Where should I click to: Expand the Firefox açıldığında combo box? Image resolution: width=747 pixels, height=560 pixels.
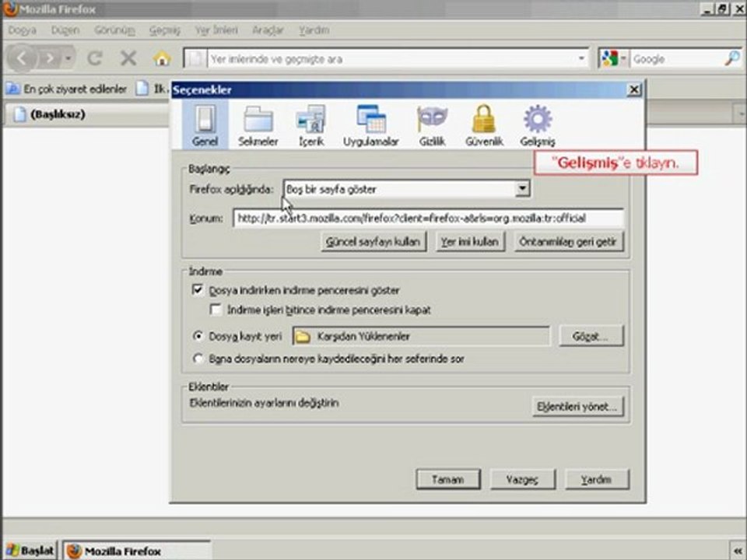pos(523,189)
